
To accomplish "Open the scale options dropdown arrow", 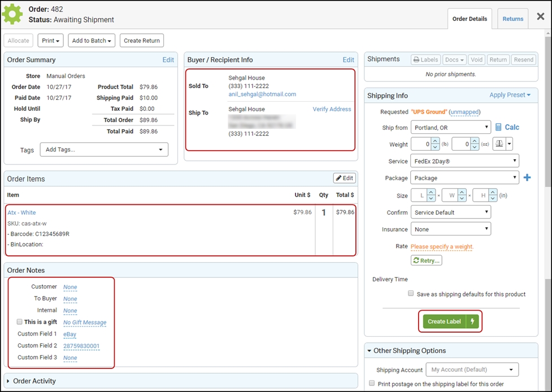I will tap(510, 144).
